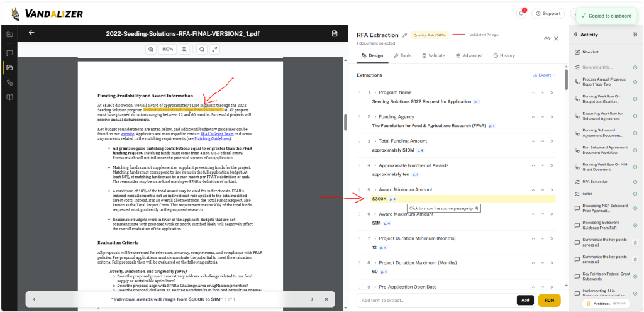Screen dimensions: 644x312
Task: Go to previous search match in PDF
Action: (x=34, y=299)
